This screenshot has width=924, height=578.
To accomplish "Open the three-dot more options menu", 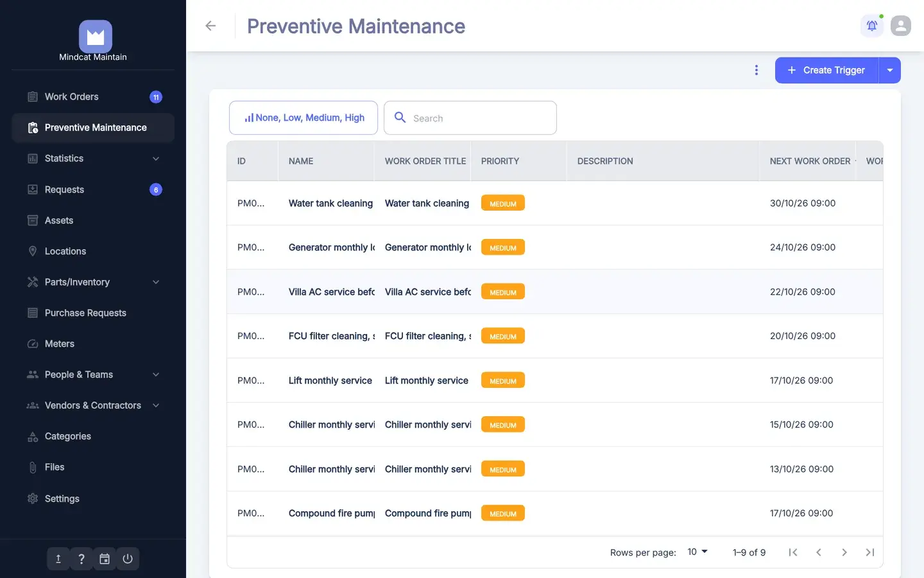I will coord(757,70).
